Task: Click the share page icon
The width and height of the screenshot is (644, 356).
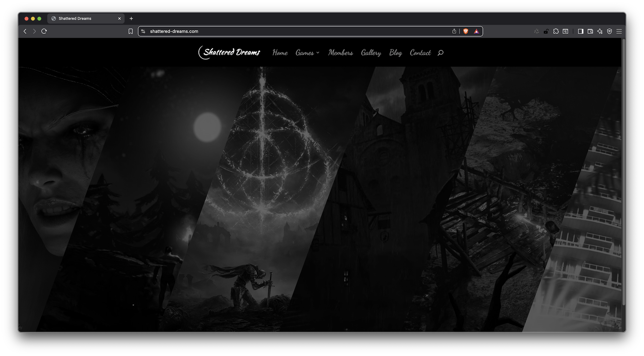Action: coord(454,31)
